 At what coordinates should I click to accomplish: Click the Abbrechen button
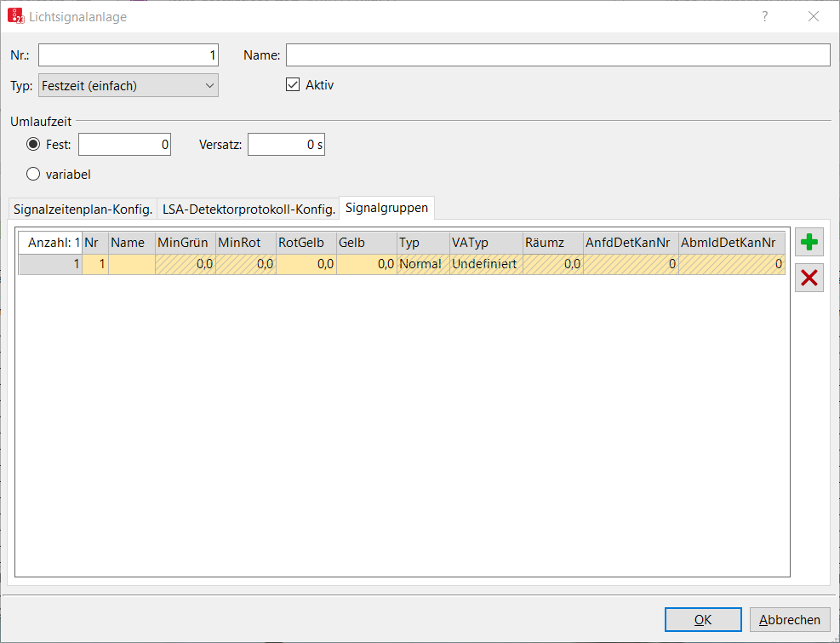click(x=790, y=620)
